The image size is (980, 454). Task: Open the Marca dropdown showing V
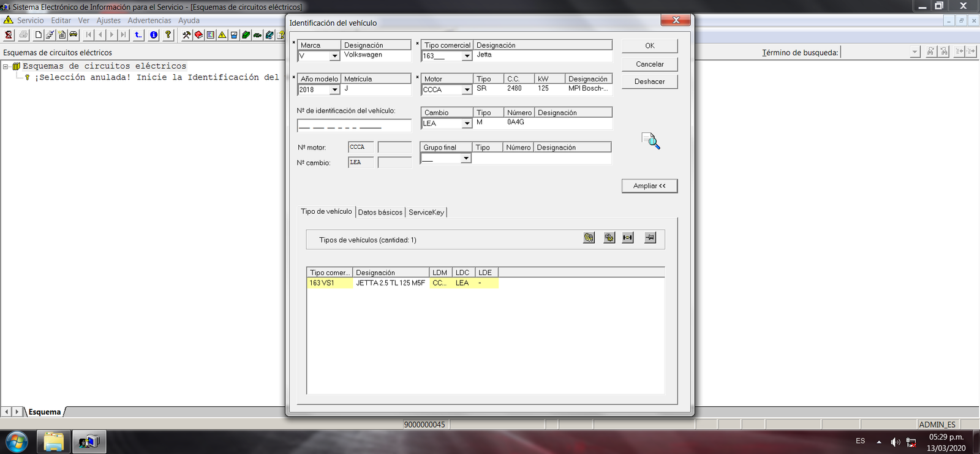coord(334,56)
